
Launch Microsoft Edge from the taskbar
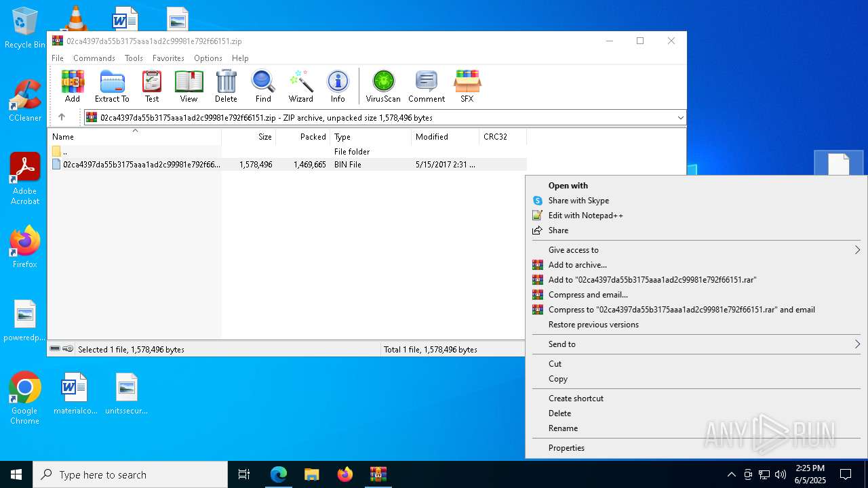coord(279,474)
